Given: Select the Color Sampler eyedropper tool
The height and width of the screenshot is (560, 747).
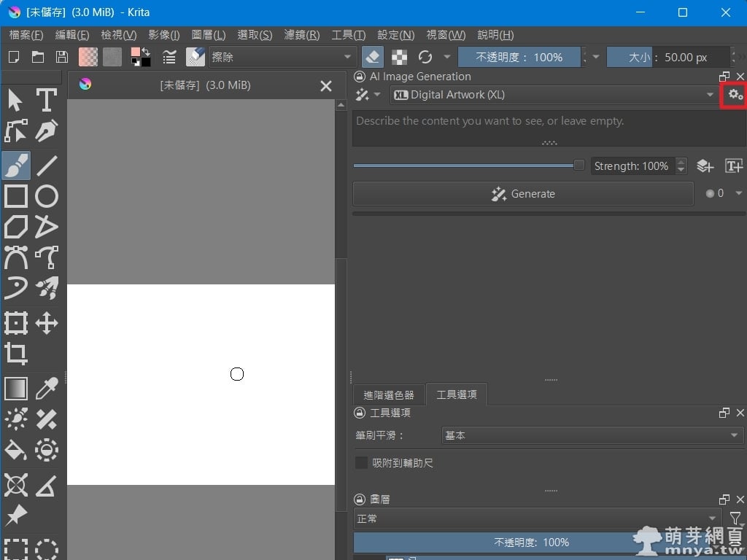Looking at the screenshot, I should [x=47, y=388].
